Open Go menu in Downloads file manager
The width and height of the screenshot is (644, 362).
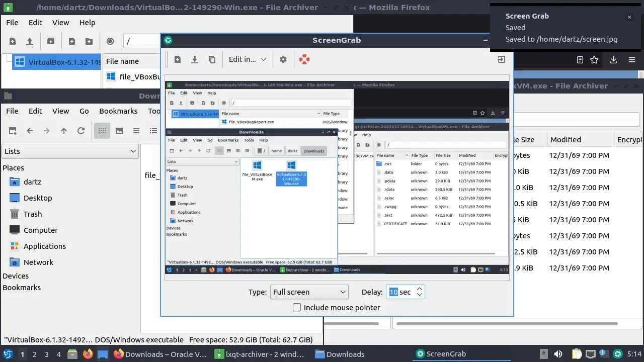tap(84, 111)
